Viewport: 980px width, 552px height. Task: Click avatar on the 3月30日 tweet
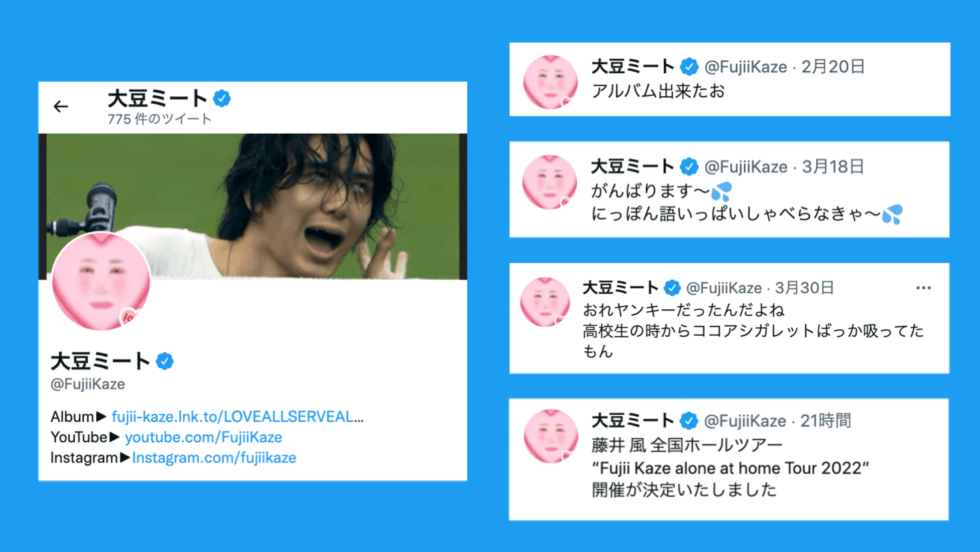(x=545, y=302)
